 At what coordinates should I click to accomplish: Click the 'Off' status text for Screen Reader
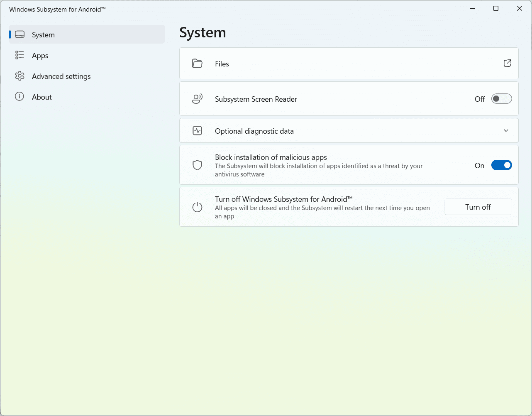pos(480,99)
